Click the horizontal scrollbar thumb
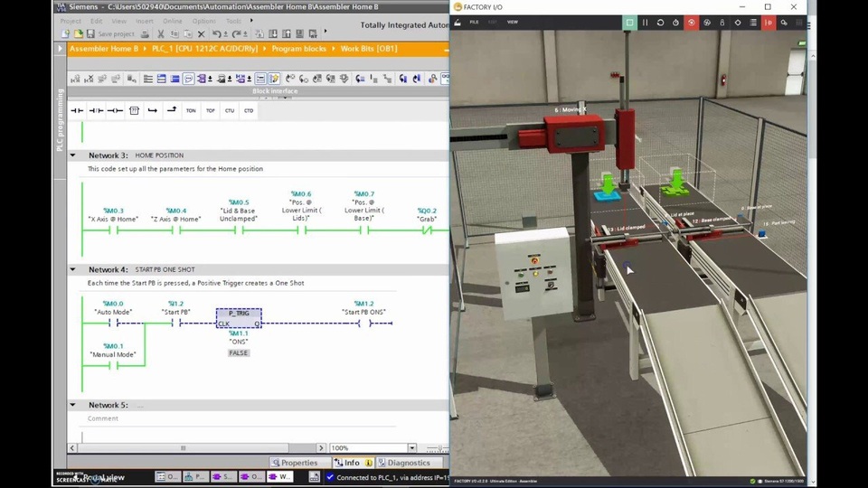The width and height of the screenshot is (868, 488). [x=184, y=448]
